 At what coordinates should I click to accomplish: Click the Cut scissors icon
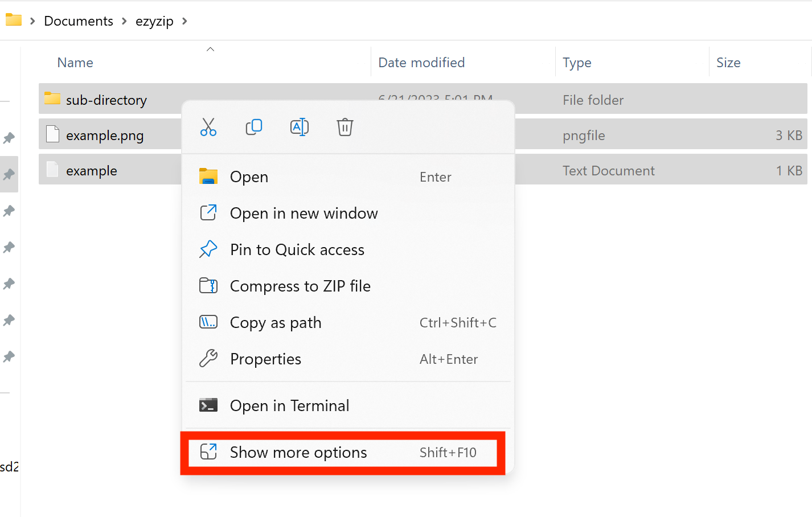(208, 127)
